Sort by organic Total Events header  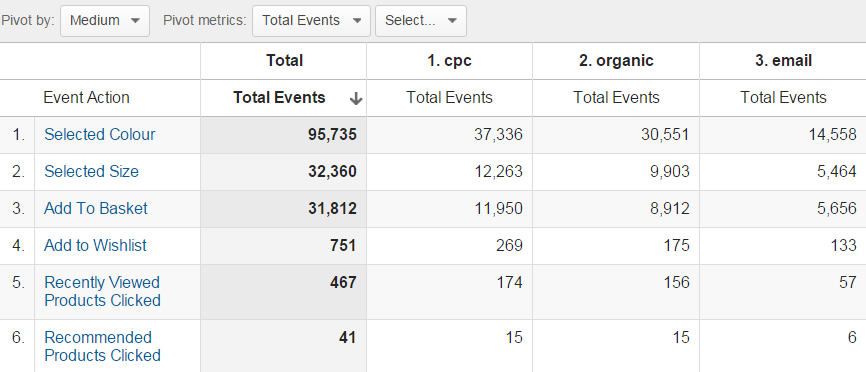pos(616,98)
